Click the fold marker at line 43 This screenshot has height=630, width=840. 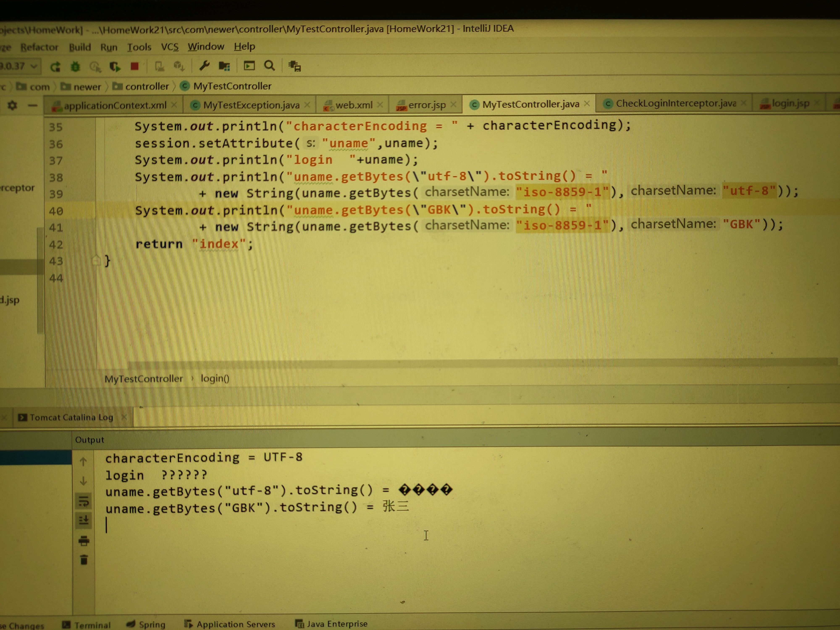tap(96, 261)
